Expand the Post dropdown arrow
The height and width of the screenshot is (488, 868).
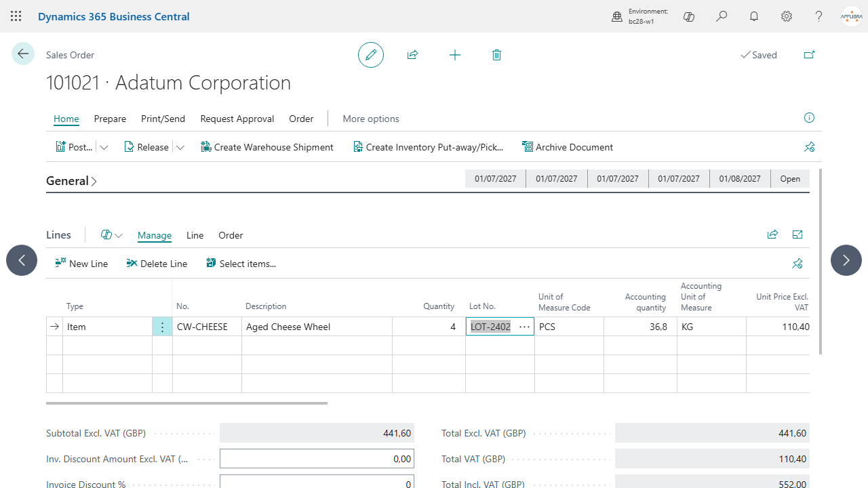[104, 147]
